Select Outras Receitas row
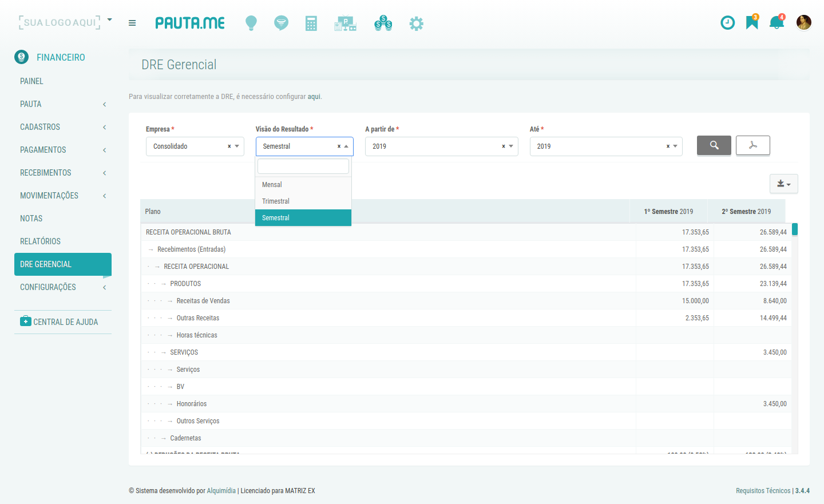The image size is (824, 504). coord(466,318)
